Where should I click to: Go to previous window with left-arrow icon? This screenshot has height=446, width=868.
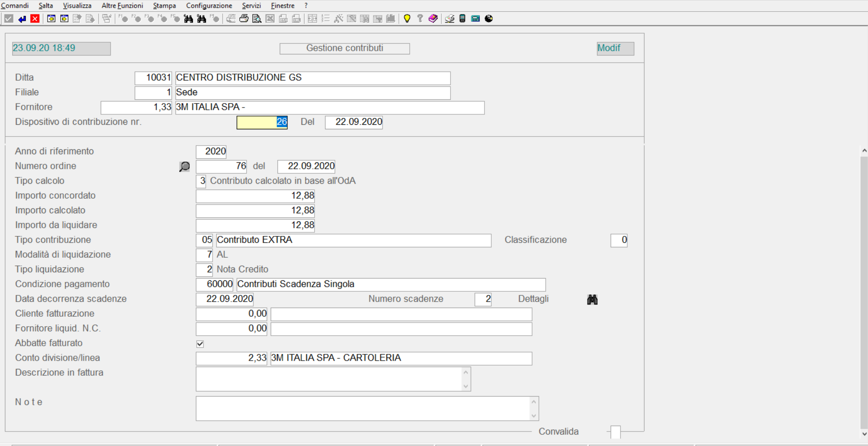point(51,19)
